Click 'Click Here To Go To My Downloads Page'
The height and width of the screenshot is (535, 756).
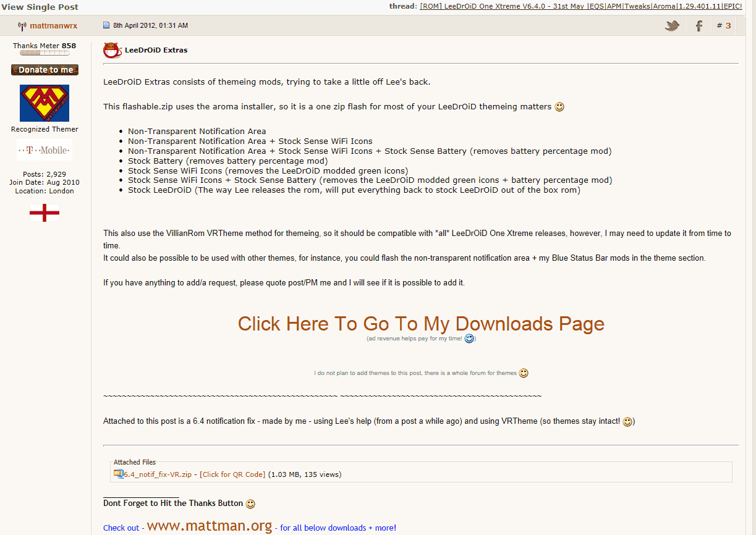421,324
